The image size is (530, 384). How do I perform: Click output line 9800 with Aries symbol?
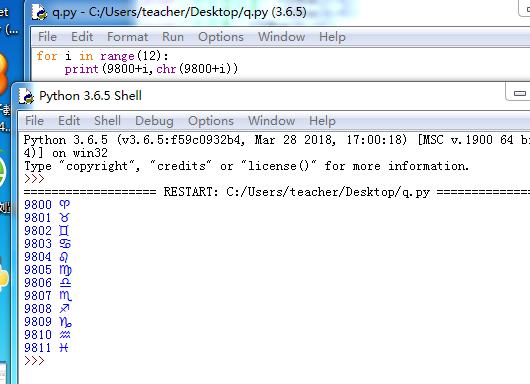tap(47, 205)
